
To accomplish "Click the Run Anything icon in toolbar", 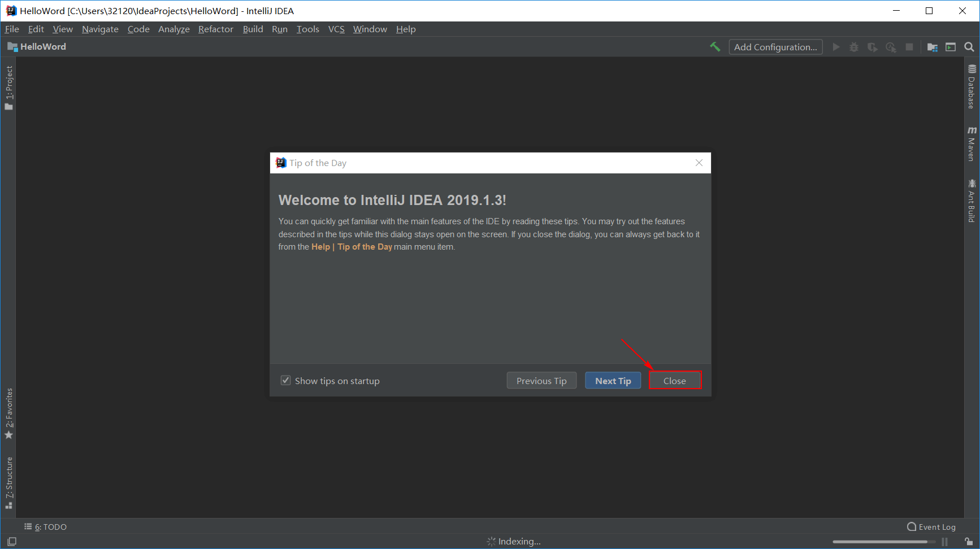I will tap(951, 47).
